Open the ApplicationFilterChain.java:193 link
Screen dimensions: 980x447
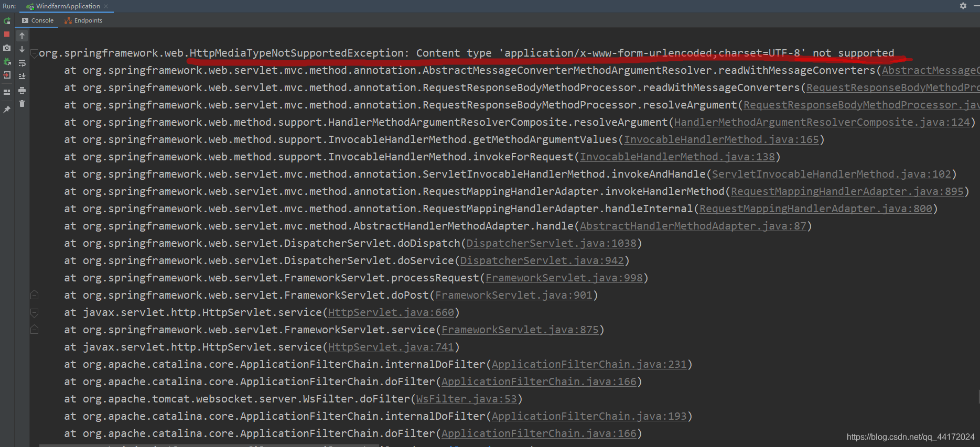pos(589,416)
